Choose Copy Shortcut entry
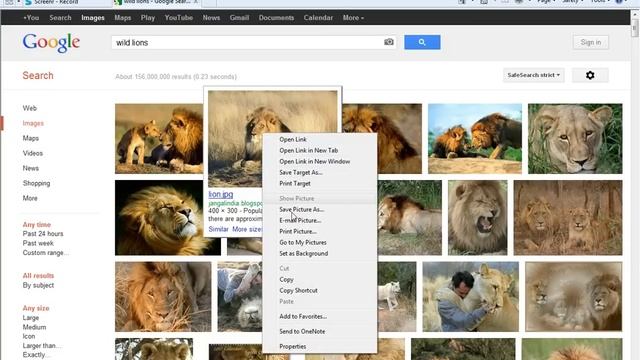Image resolution: width=640 pixels, height=360 pixels. click(x=298, y=291)
